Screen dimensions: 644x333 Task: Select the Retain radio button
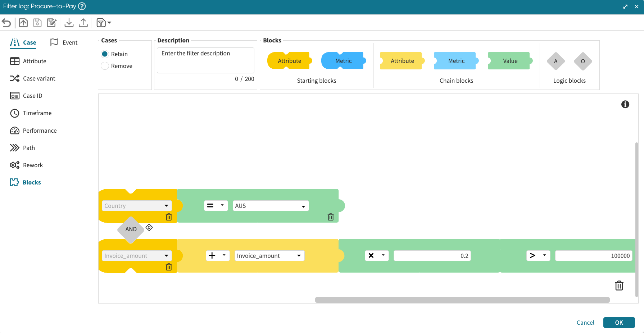tap(105, 54)
